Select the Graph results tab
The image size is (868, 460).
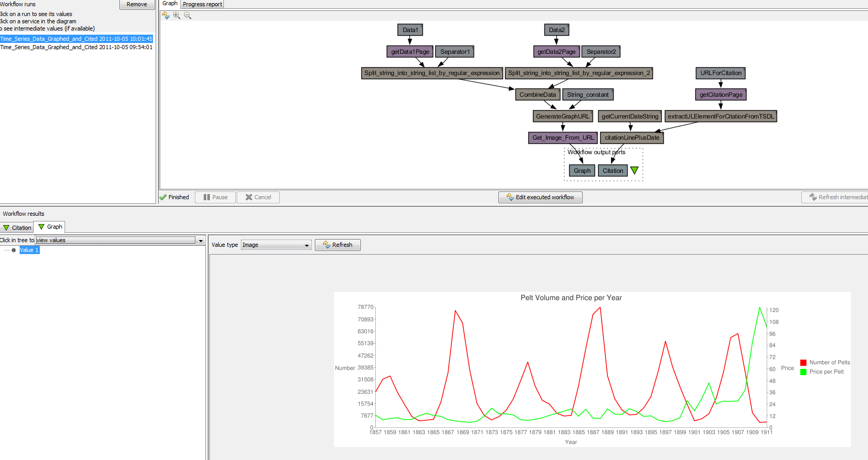point(50,227)
